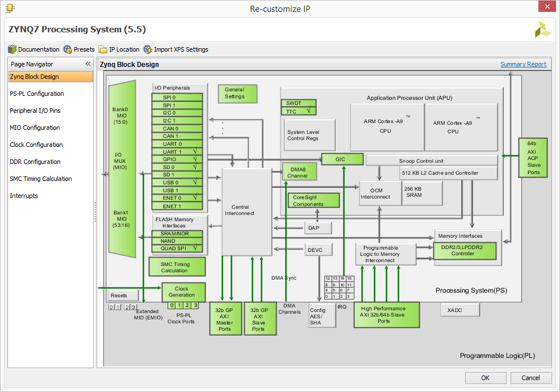Go to Peripheral I/O Pins page

tap(35, 111)
